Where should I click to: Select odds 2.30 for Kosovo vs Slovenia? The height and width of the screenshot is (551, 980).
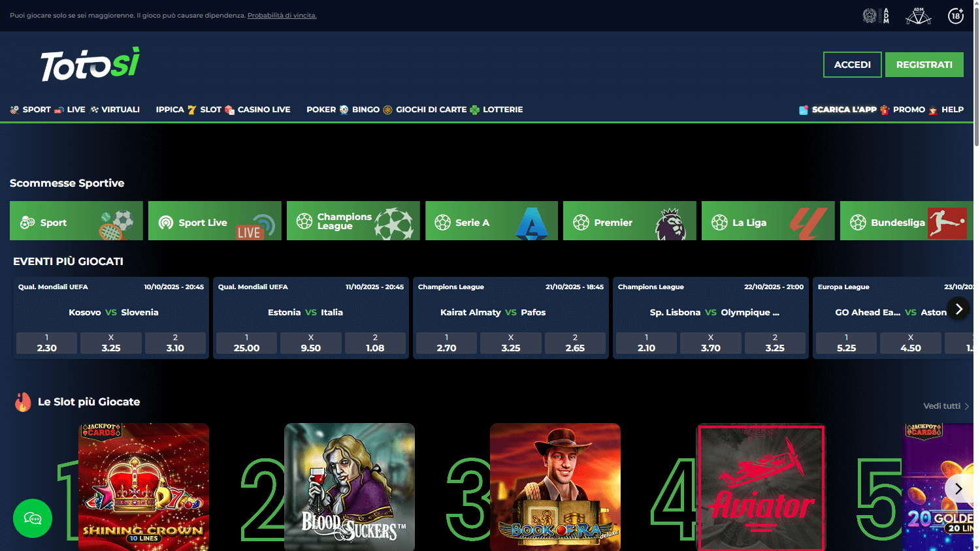click(x=46, y=343)
